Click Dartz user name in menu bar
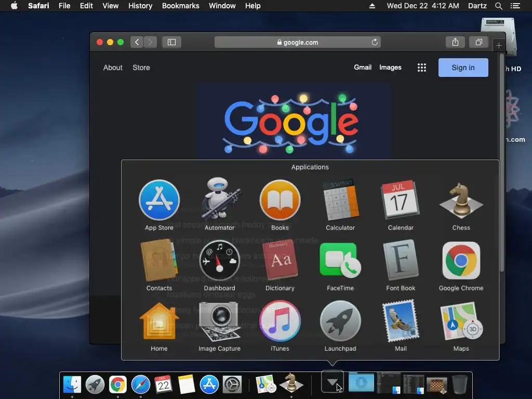532x399 pixels. click(477, 6)
